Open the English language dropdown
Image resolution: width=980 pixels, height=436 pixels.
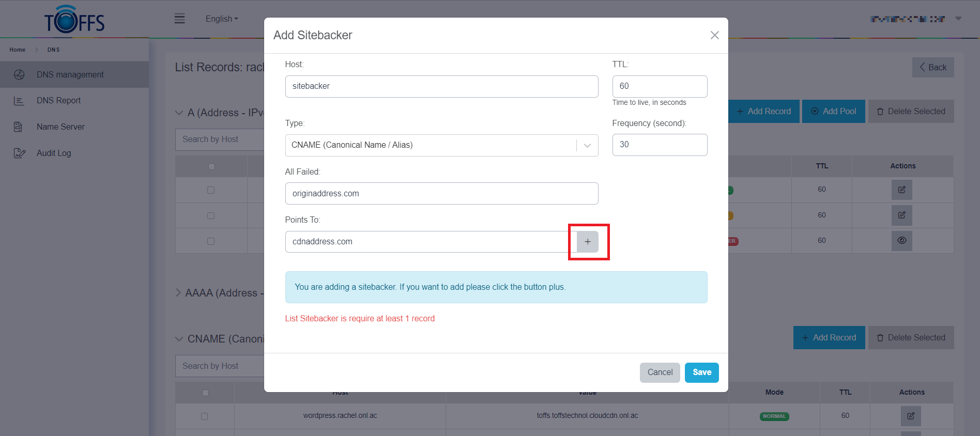pos(222,19)
